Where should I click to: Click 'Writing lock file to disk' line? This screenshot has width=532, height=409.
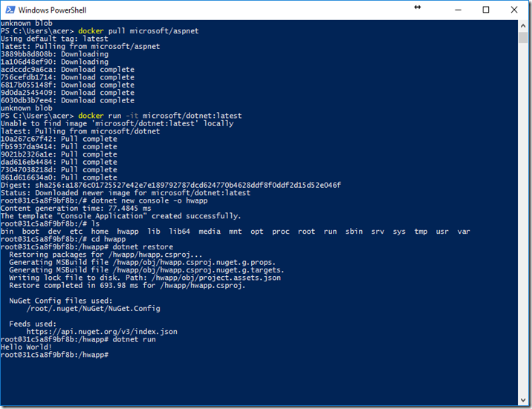(x=145, y=278)
